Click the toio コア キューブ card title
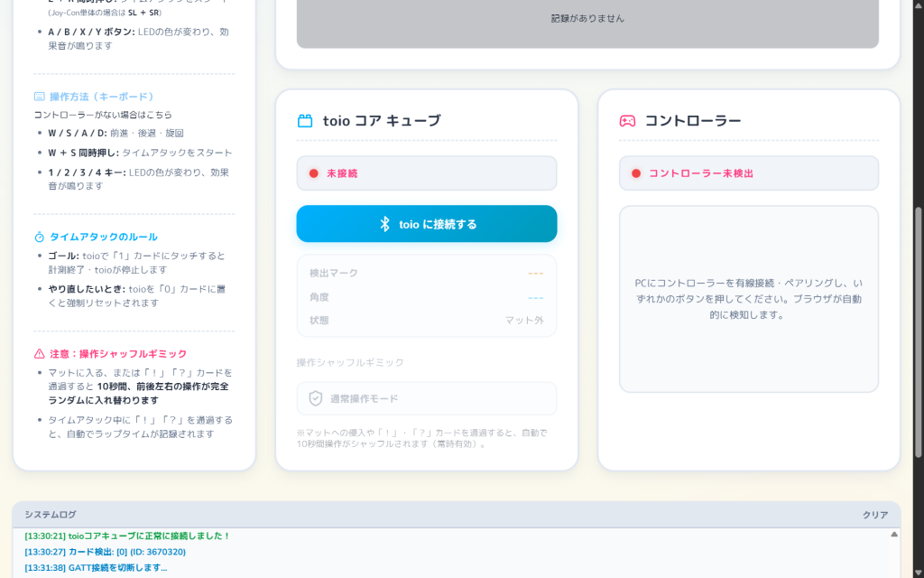The image size is (924, 578). (x=382, y=121)
